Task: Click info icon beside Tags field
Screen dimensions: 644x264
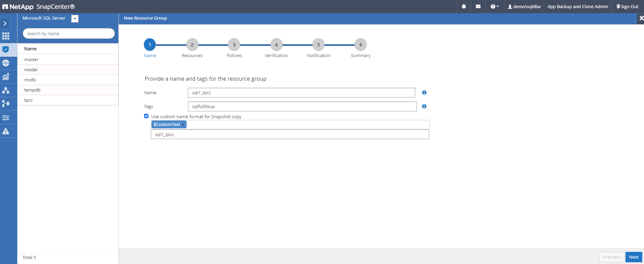Action: coord(424,106)
